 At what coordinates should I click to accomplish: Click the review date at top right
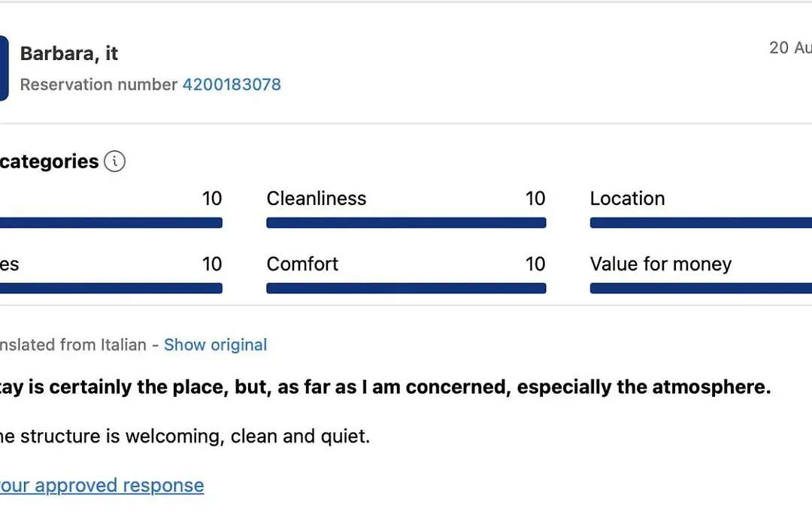click(x=790, y=47)
